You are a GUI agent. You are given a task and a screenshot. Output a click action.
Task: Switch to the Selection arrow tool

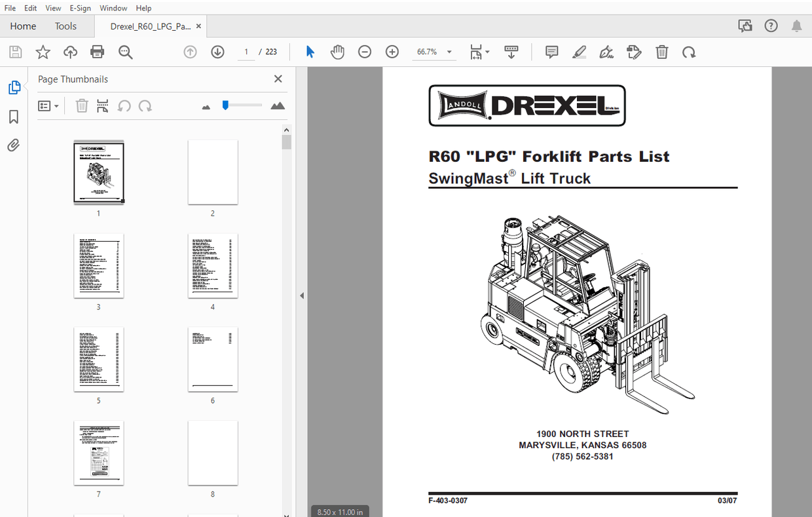pyautogui.click(x=310, y=52)
